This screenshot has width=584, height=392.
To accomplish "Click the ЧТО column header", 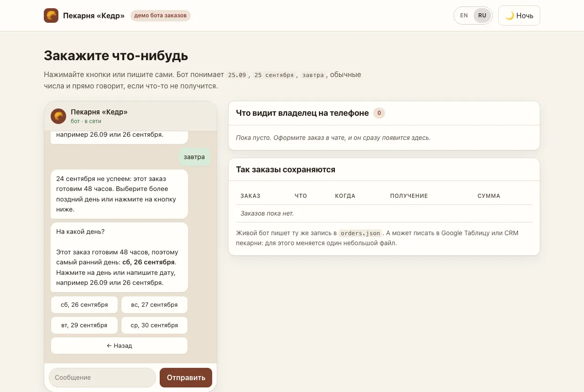I will (301, 196).
